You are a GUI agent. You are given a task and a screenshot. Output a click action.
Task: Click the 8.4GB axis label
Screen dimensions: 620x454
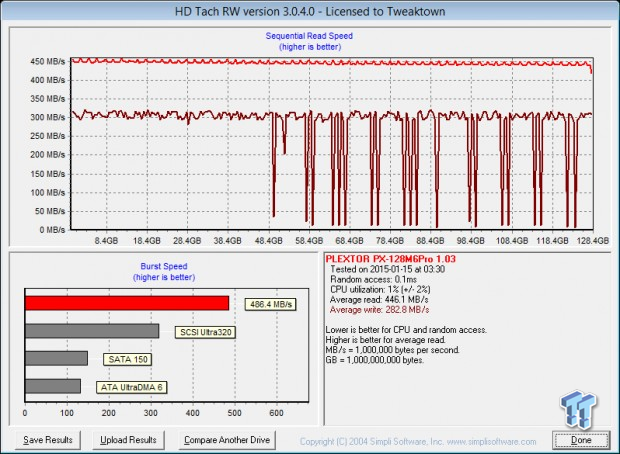tap(106, 240)
